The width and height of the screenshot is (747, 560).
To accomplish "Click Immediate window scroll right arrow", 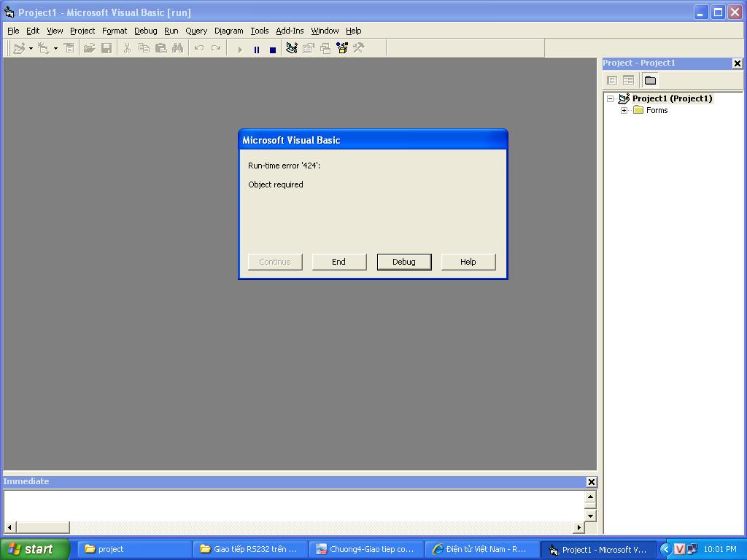I will (x=578, y=527).
